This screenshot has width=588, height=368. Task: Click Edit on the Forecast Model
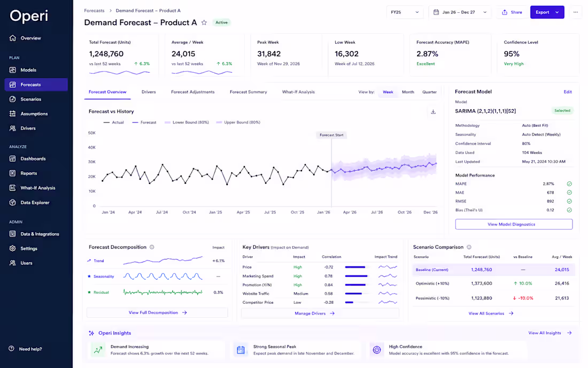[x=568, y=92]
